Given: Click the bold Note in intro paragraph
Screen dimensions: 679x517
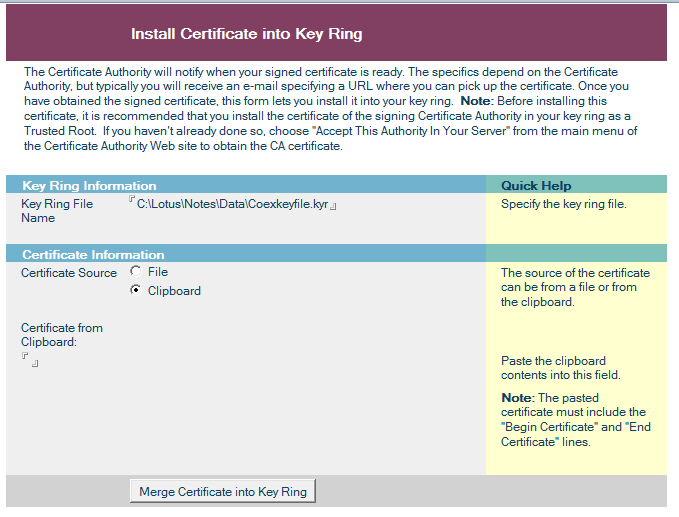Looking at the screenshot, I should click(x=477, y=101).
